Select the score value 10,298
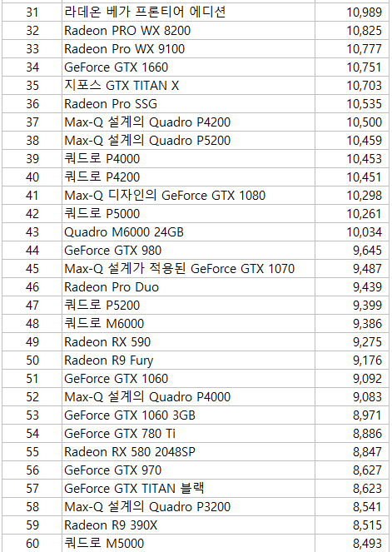The image size is (392, 552). (365, 196)
